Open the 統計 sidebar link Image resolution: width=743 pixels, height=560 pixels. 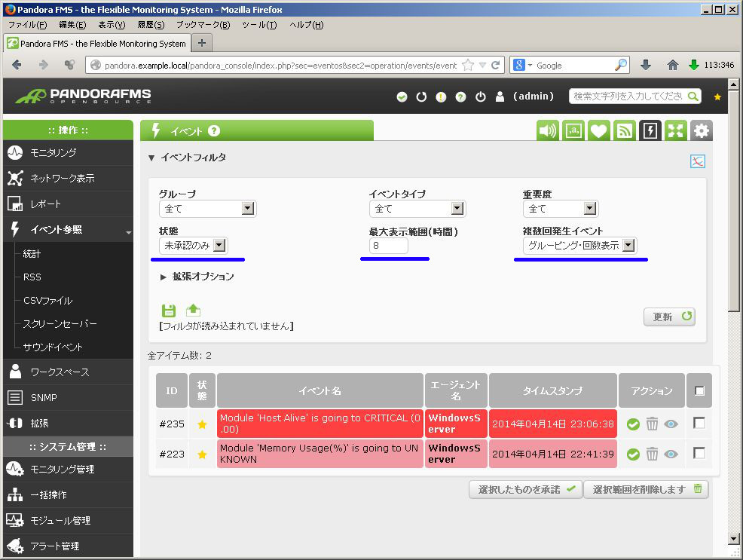point(32,254)
